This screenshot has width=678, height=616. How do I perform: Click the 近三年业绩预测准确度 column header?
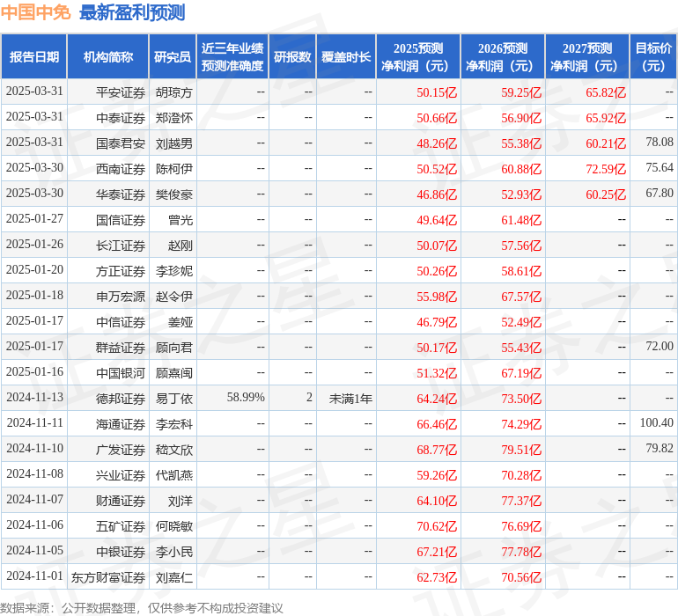[x=232, y=57]
